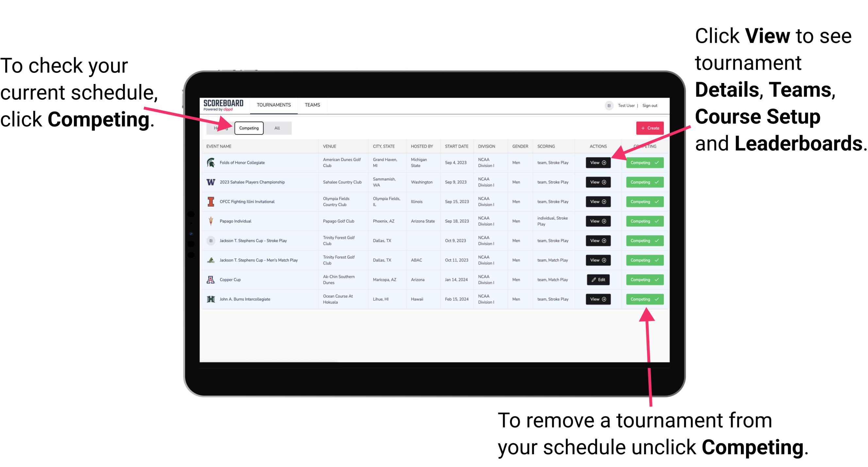
Task: Expand the All tournaments filter tab
Action: [275, 128]
